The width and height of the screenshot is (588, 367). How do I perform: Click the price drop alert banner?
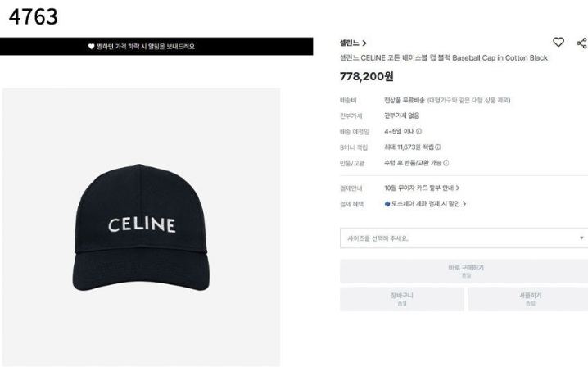click(x=156, y=47)
